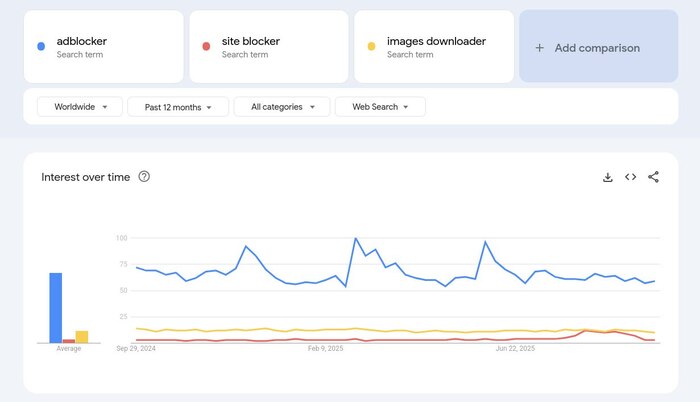Click the blue average bar for adblocker
The width and height of the screenshot is (700, 402).
pyautogui.click(x=56, y=308)
